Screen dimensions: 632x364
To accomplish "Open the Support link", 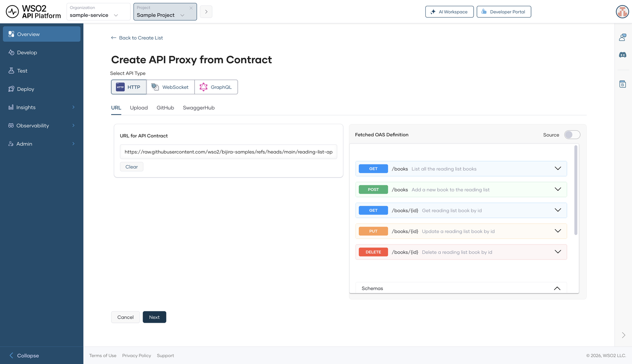I will pos(165,356).
